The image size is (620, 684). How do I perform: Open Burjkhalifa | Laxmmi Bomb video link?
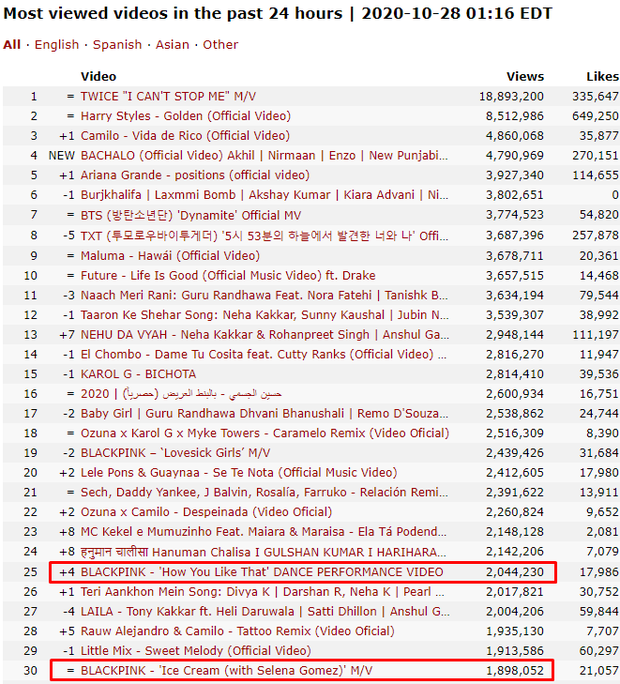pos(264,195)
